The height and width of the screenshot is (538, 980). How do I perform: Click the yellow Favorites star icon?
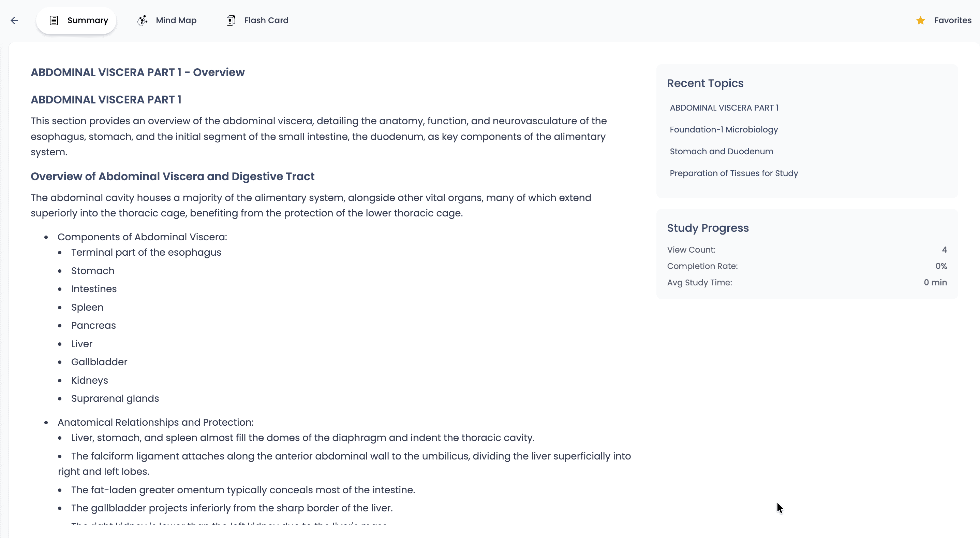point(920,20)
